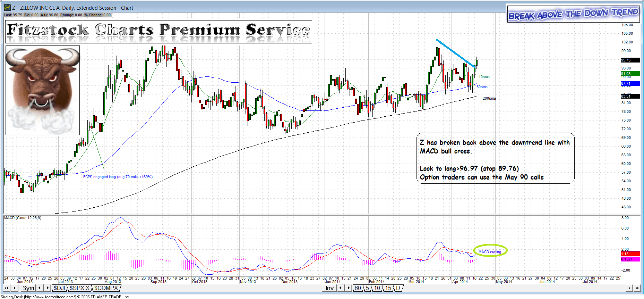Click the bull head image
Screen dimensions: 644x299
click(43, 90)
